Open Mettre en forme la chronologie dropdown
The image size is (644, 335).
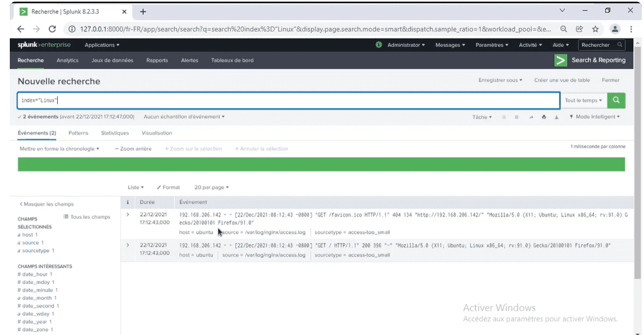(59, 149)
